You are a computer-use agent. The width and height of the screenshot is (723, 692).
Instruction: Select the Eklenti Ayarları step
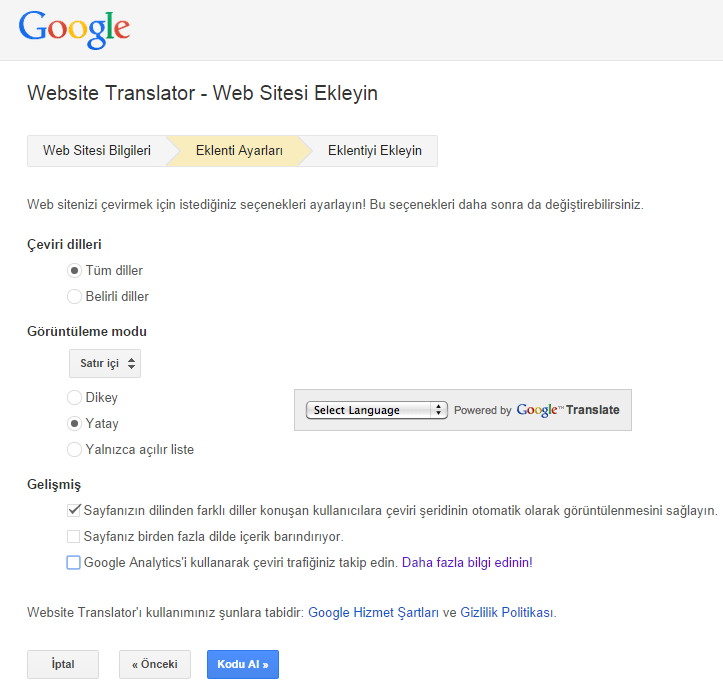[x=239, y=151]
